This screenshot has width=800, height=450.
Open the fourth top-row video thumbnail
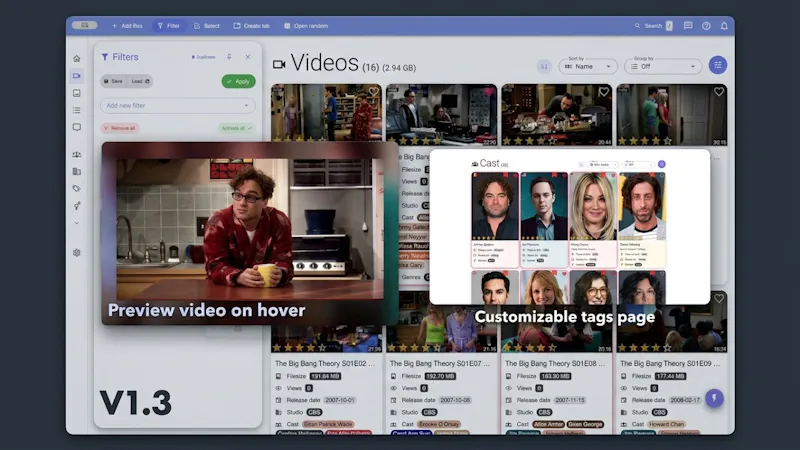[672, 113]
